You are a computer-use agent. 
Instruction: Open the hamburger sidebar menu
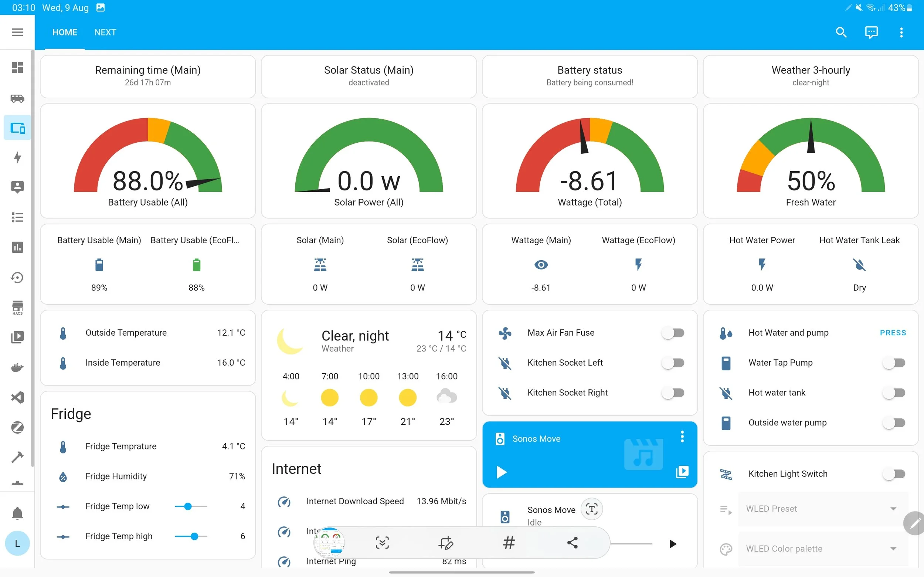(x=17, y=32)
